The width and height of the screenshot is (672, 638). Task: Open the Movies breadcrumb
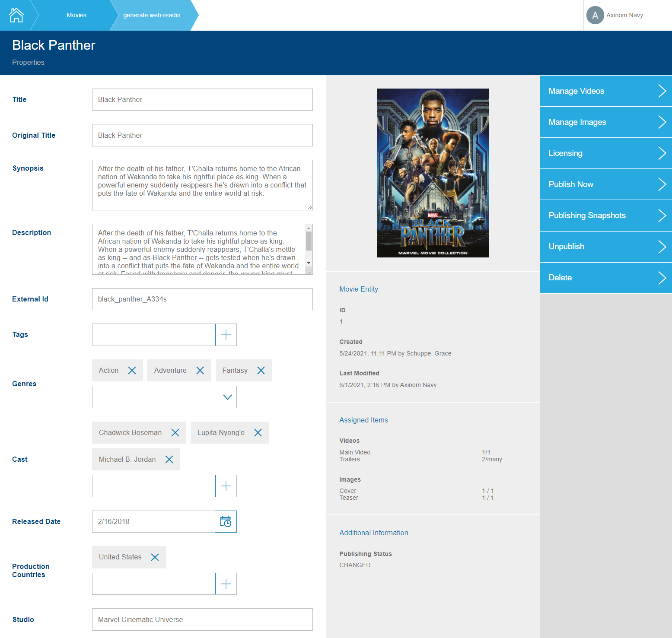(x=76, y=15)
